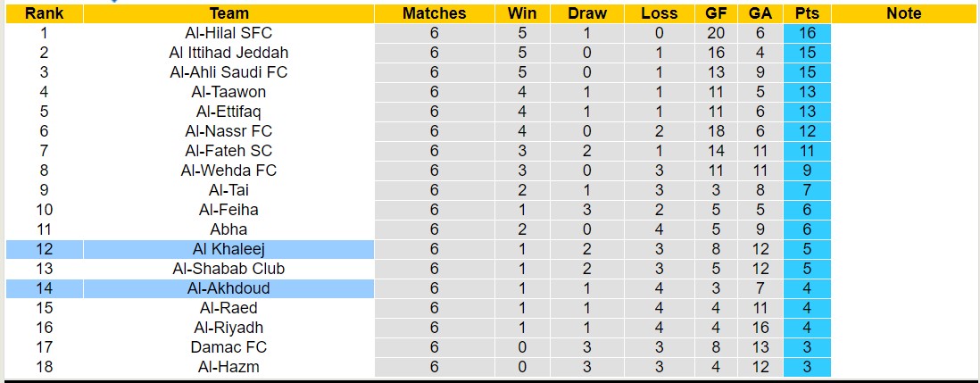Select the Al-Shabab Club team name
The image size is (980, 383).
[x=228, y=269]
